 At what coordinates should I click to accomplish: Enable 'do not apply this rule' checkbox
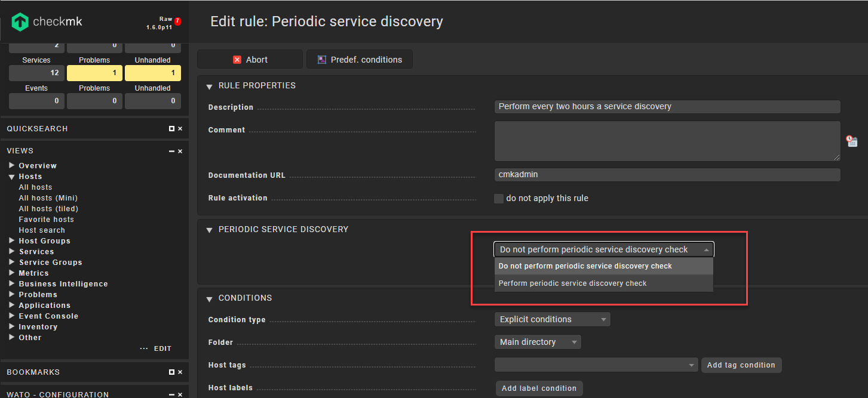coord(499,199)
